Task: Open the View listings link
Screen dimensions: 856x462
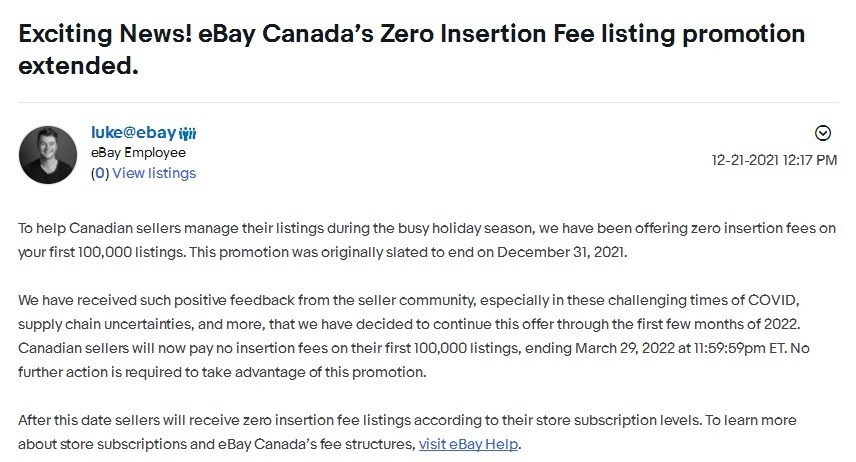Action: coord(154,173)
